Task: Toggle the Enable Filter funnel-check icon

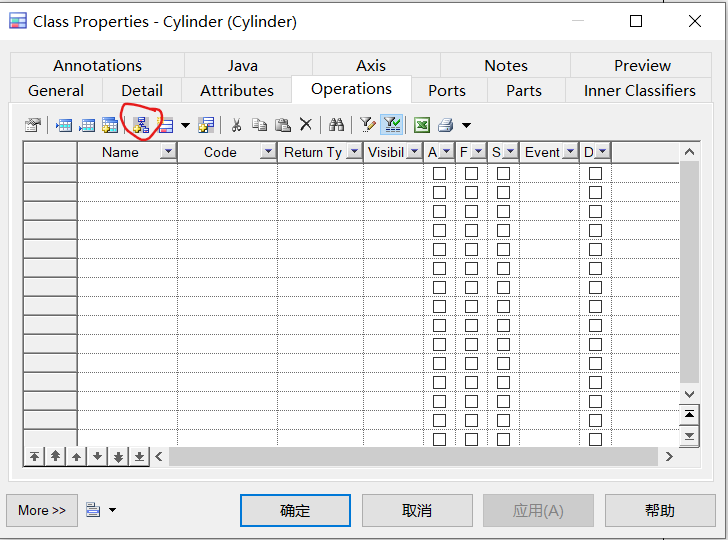Action: 392,125
